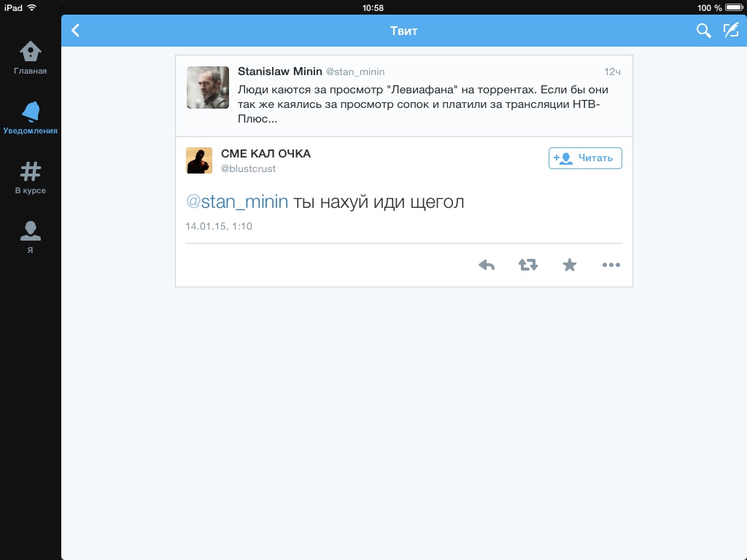Screen dimensions: 747x560
Task: Open the Stanislaw Minin name link
Action: (279, 71)
